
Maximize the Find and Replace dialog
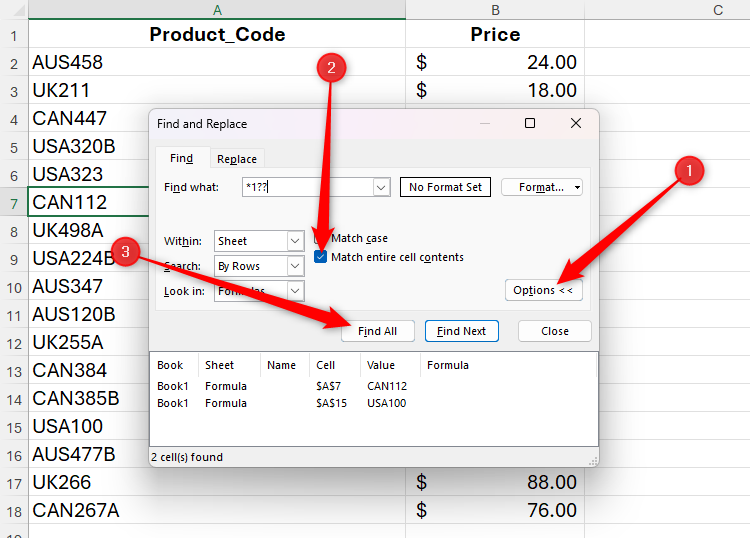click(x=530, y=124)
